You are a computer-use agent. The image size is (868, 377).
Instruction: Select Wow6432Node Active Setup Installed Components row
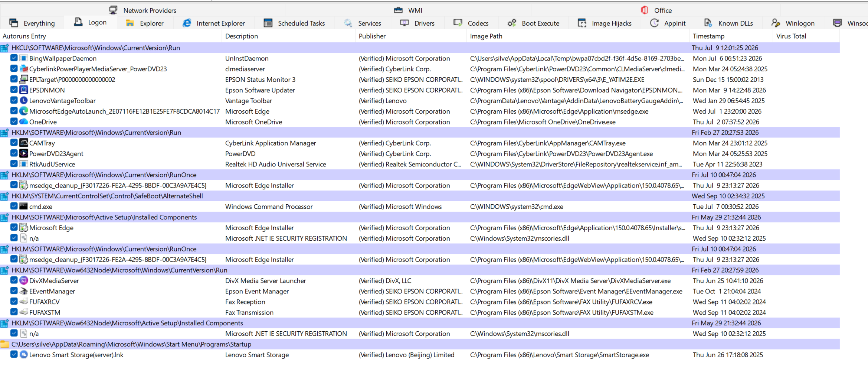pyautogui.click(x=420, y=323)
